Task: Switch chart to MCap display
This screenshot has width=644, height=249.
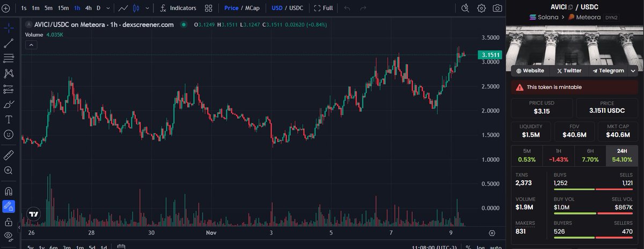Action: coord(251,8)
